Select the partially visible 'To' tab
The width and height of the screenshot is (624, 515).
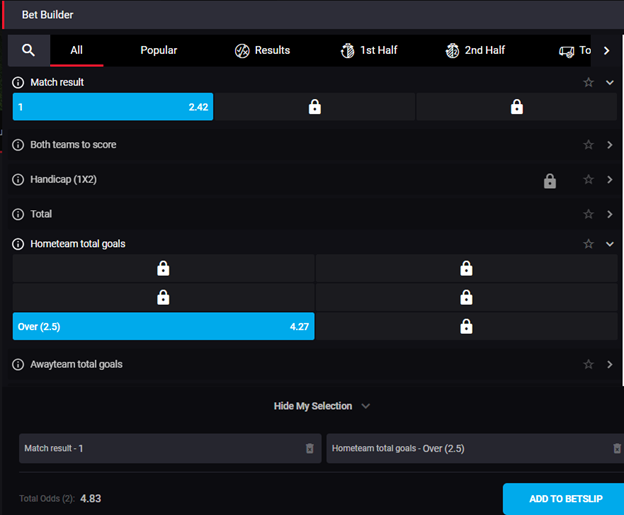click(575, 51)
